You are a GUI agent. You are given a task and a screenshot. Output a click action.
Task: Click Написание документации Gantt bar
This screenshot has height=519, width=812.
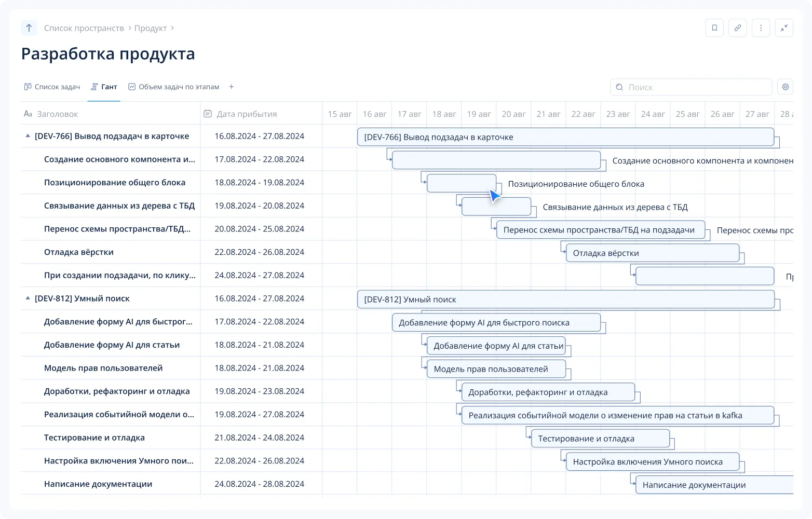(714, 485)
